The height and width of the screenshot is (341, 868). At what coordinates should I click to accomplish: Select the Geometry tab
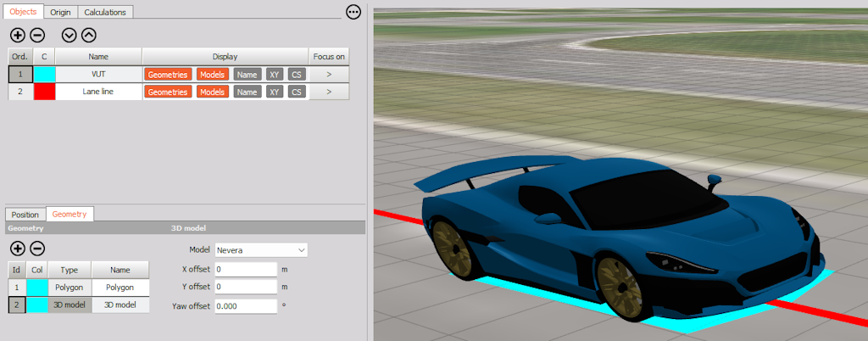pos(70,214)
